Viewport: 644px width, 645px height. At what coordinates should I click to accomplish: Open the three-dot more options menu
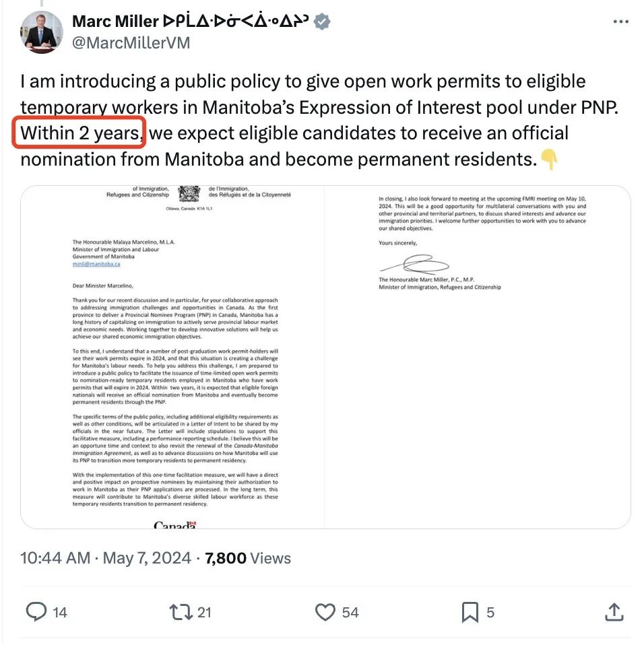point(620,22)
